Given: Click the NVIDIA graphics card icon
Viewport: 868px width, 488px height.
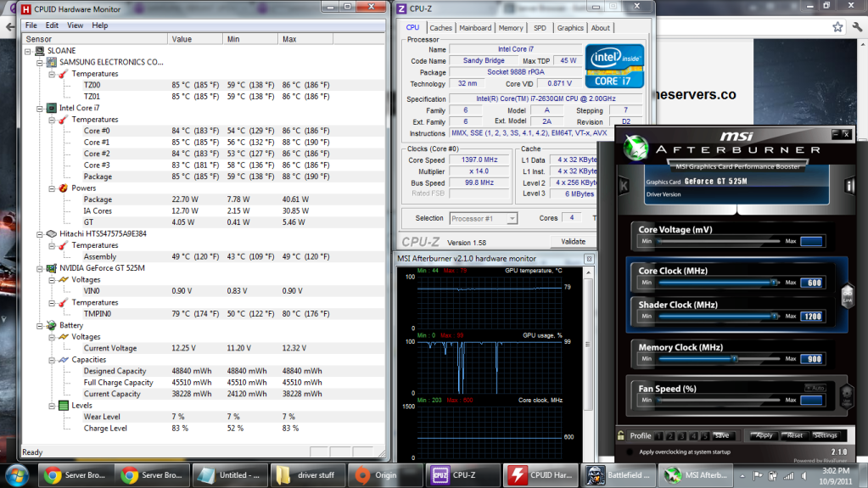Looking at the screenshot, I should [52, 268].
